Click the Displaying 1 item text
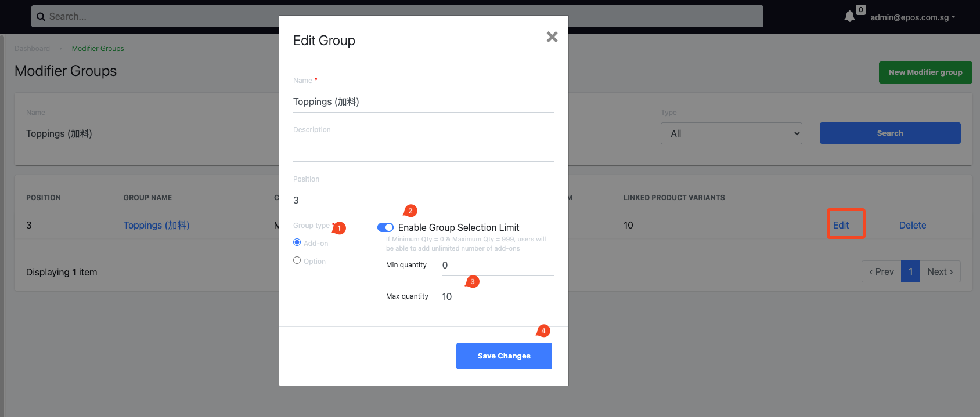This screenshot has height=417, width=980. (62, 272)
